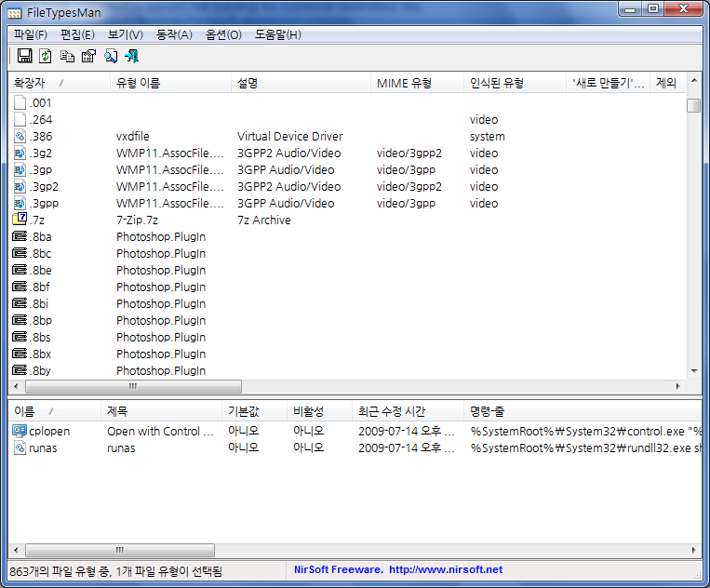Image resolution: width=710 pixels, height=588 pixels.
Task: Open the 옵션(O) menu
Action: pos(223,34)
